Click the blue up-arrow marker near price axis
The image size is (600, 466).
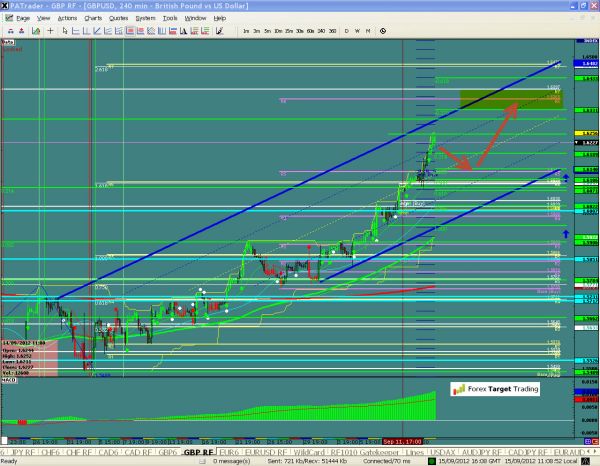[x=565, y=177]
